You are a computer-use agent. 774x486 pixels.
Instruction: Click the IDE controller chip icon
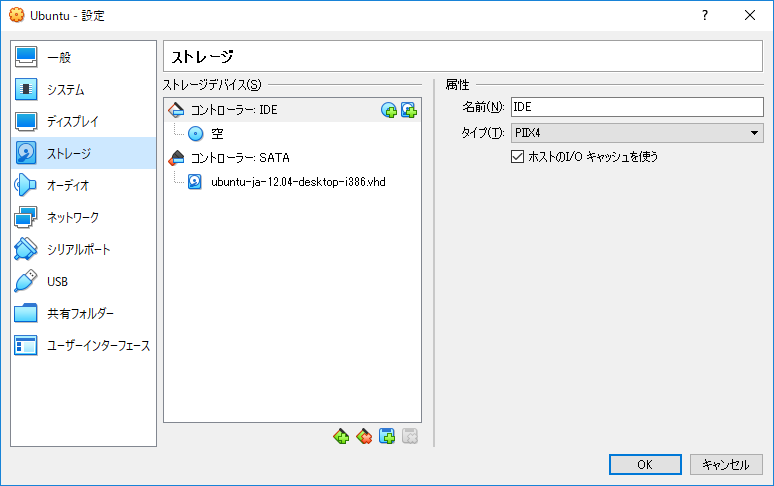pos(176,110)
